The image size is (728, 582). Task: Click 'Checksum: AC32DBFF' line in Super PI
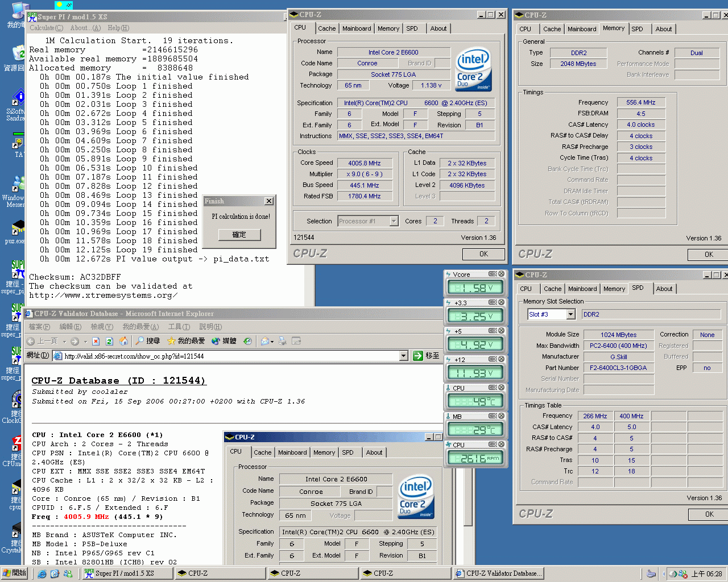point(75,277)
